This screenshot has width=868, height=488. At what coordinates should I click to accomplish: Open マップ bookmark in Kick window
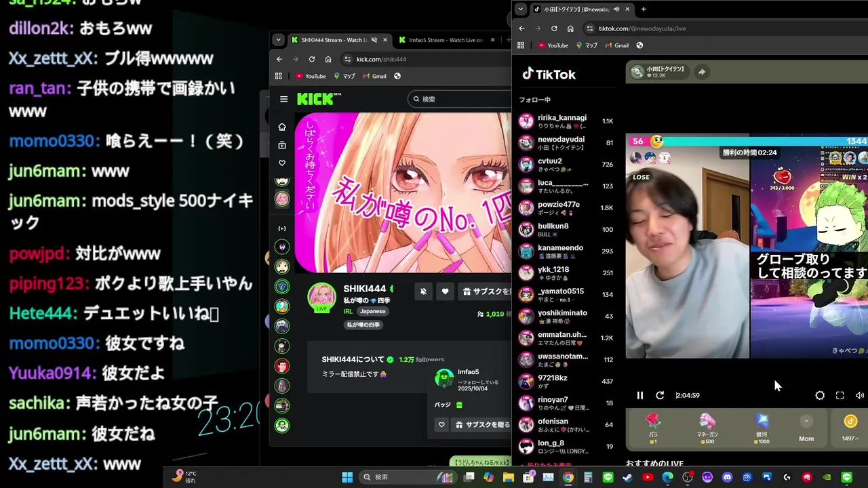[344, 76]
